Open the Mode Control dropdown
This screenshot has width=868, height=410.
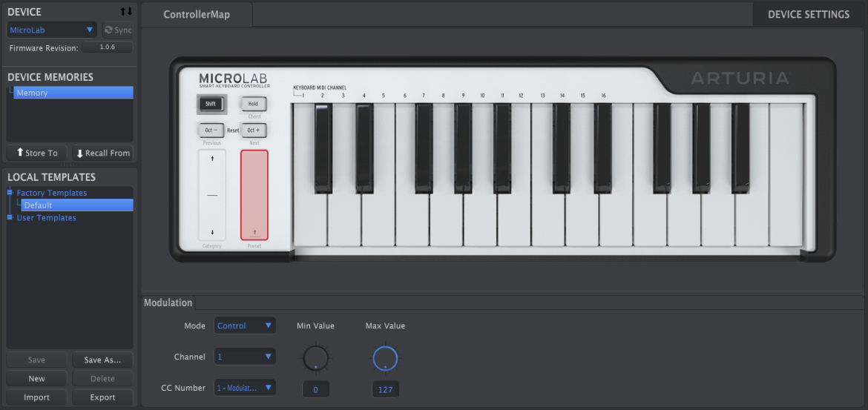245,325
